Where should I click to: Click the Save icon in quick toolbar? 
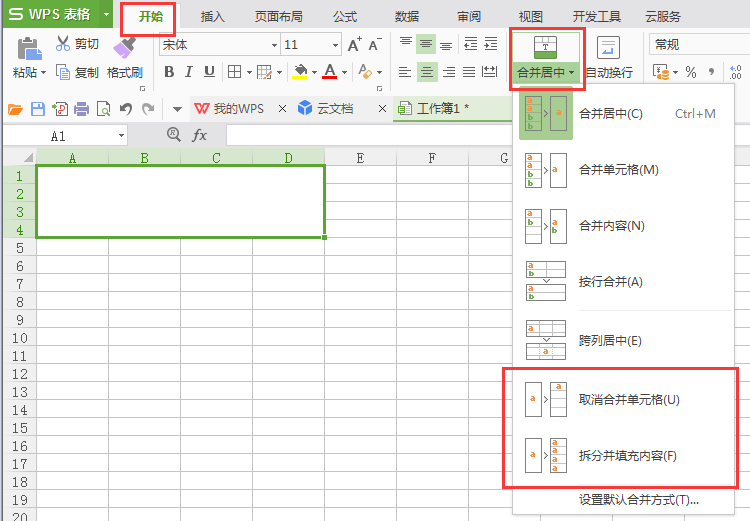click(37, 109)
